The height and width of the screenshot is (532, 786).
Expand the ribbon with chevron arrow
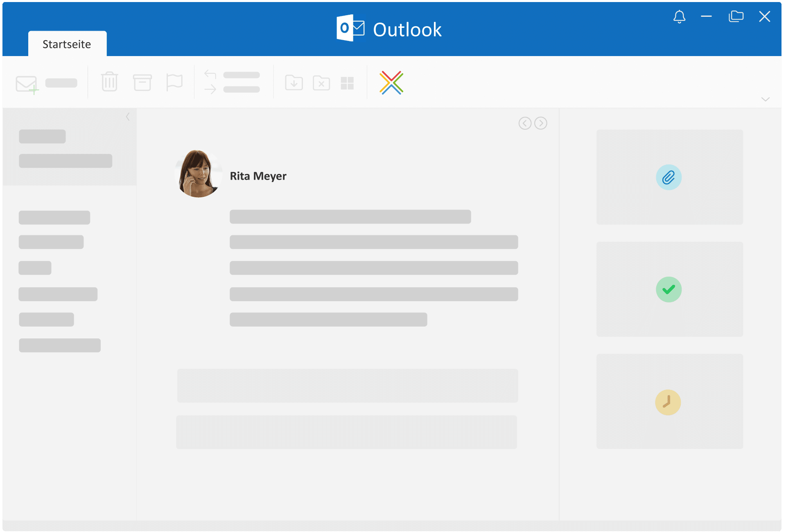(x=766, y=99)
